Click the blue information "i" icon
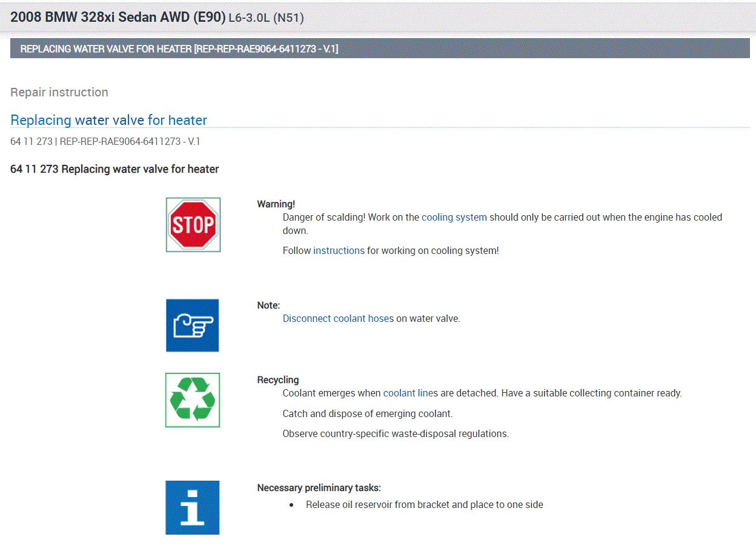This screenshot has width=756, height=548. [193, 507]
